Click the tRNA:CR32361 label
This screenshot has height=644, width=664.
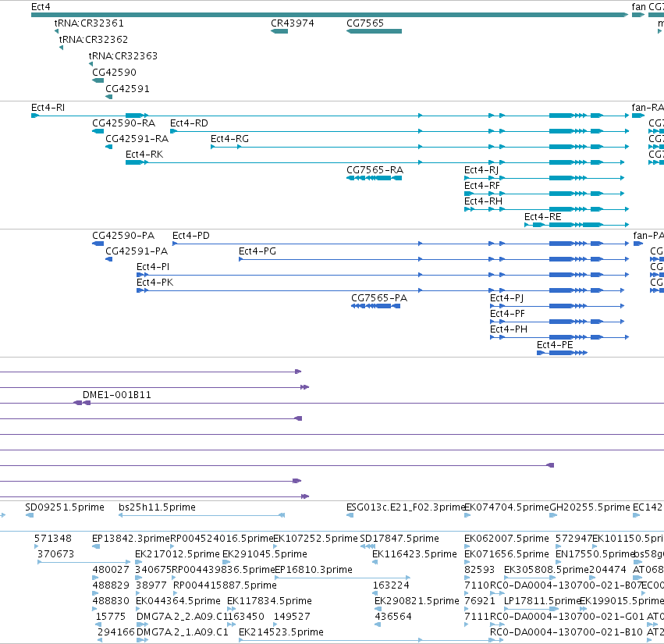[x=89, y=23]
